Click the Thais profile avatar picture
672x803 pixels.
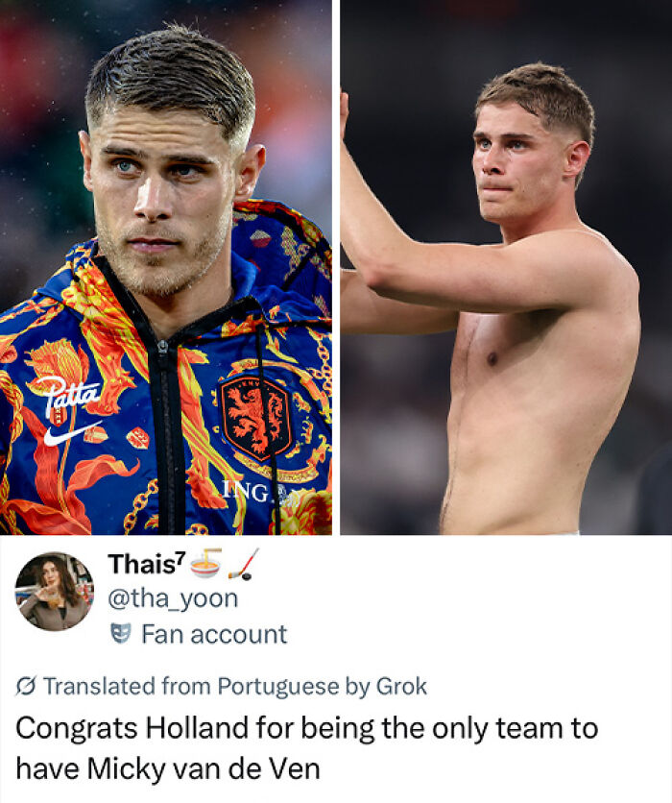tap(55, 591)
